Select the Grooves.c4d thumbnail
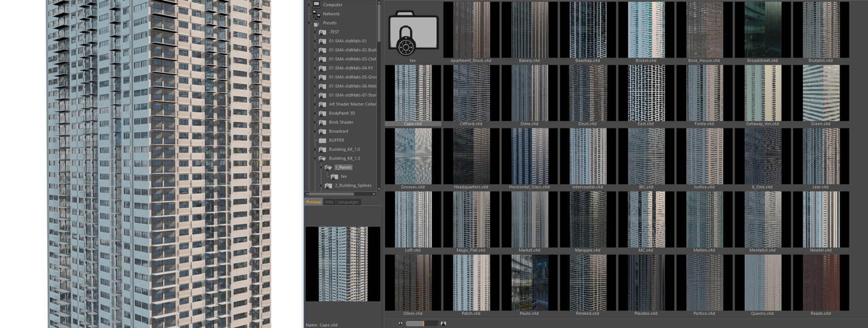Viewport: 868px width, 328px height. click(413, 156)
